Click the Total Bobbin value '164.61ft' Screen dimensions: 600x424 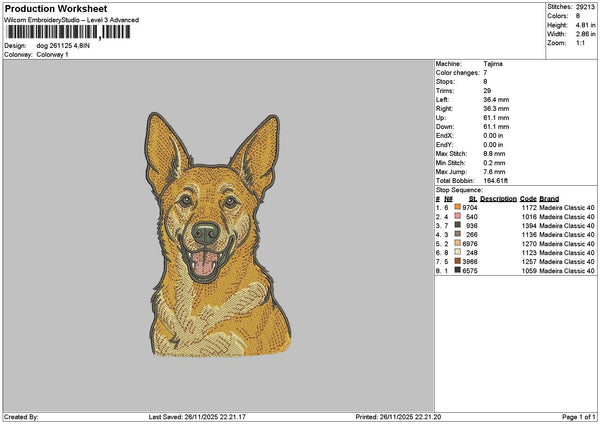point(496,181)
